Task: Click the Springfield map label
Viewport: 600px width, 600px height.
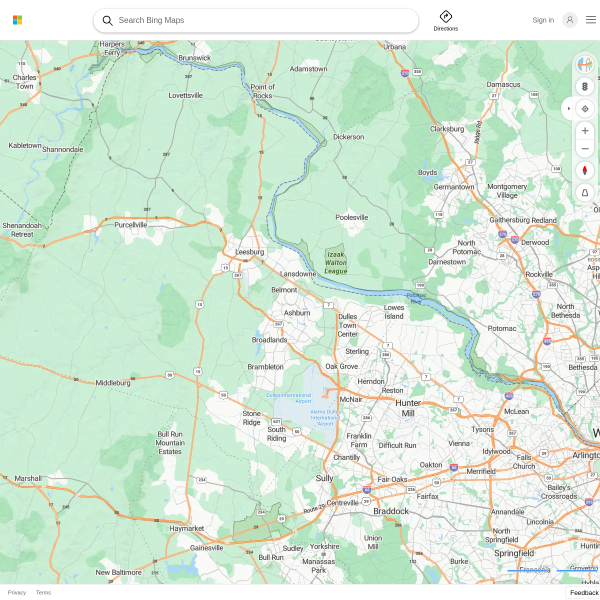Action: (514, 553)
